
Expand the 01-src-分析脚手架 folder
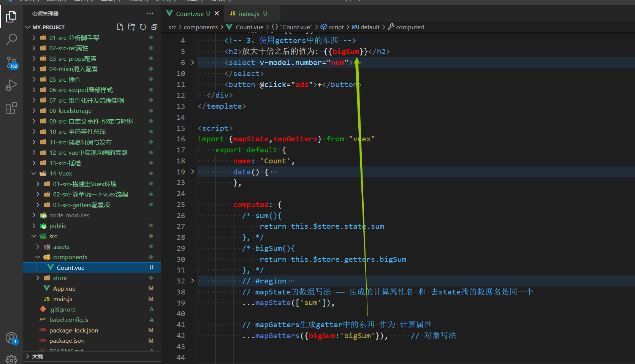92,38
